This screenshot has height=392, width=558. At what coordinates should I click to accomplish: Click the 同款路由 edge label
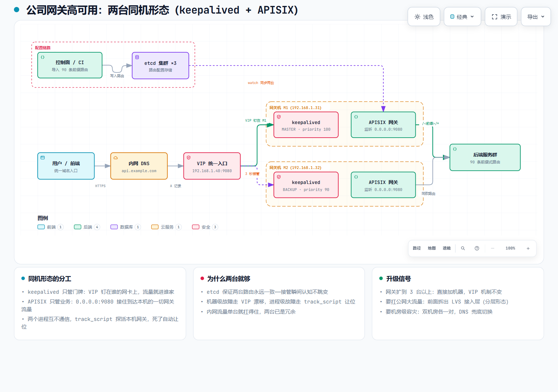coord(428,194)
